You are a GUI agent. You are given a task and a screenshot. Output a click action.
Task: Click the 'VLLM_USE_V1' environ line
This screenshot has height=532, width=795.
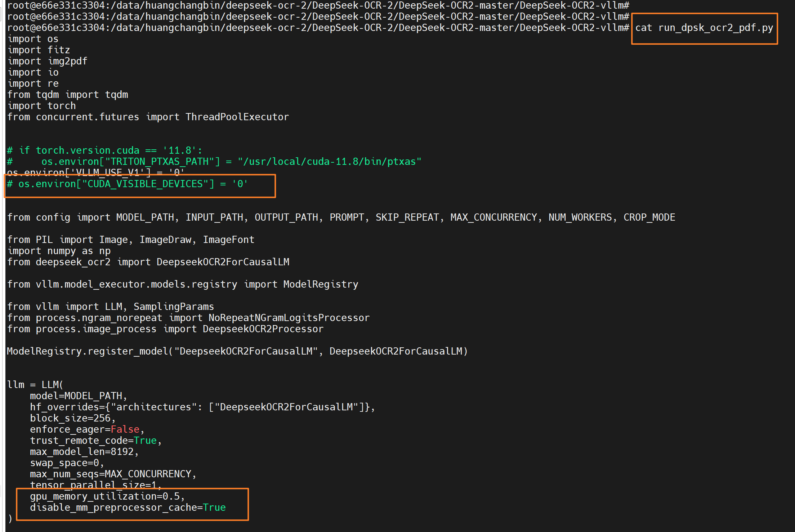96,173
